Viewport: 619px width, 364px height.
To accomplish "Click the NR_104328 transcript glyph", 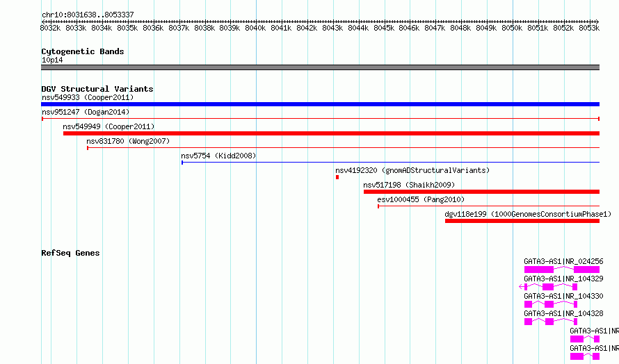I will pos(551,322).
